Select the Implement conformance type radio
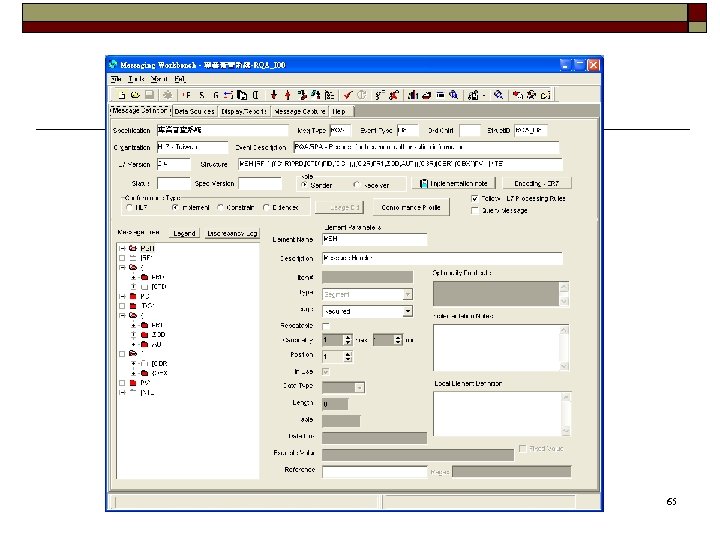 click(x=175, y=208)
